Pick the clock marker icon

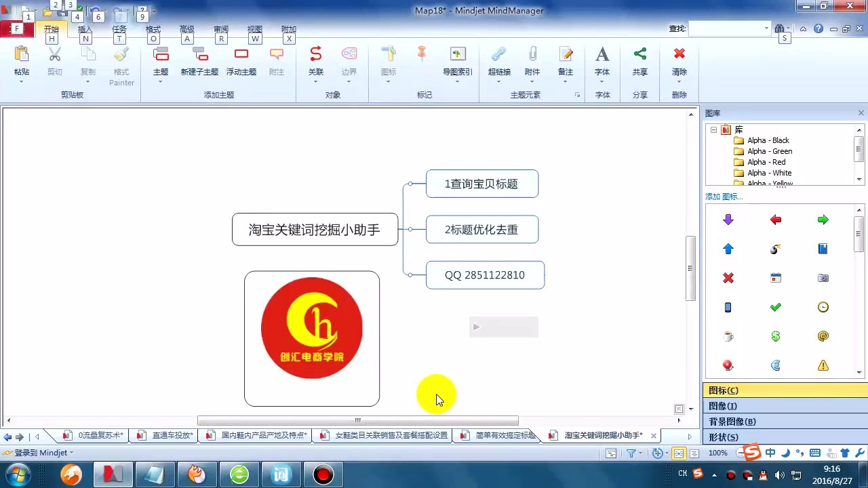point(823,307)
